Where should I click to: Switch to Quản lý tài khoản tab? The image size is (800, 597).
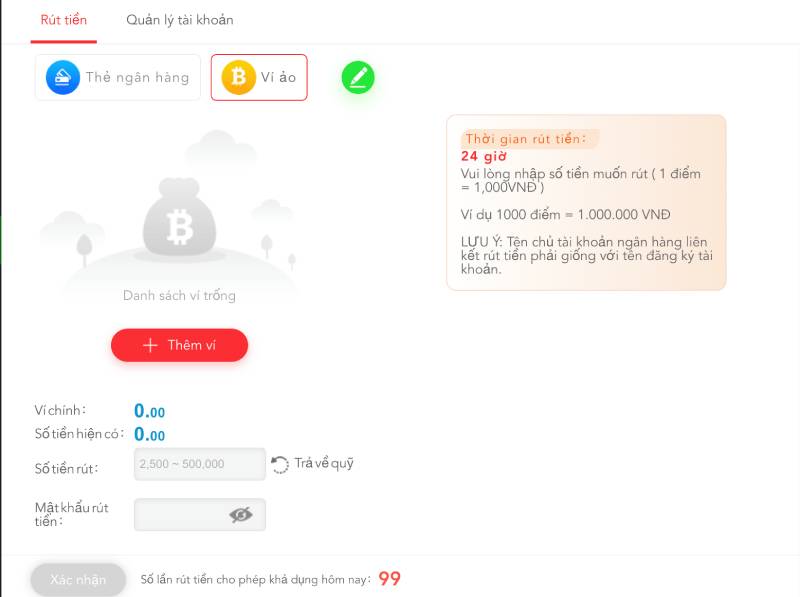pos(180,20)
